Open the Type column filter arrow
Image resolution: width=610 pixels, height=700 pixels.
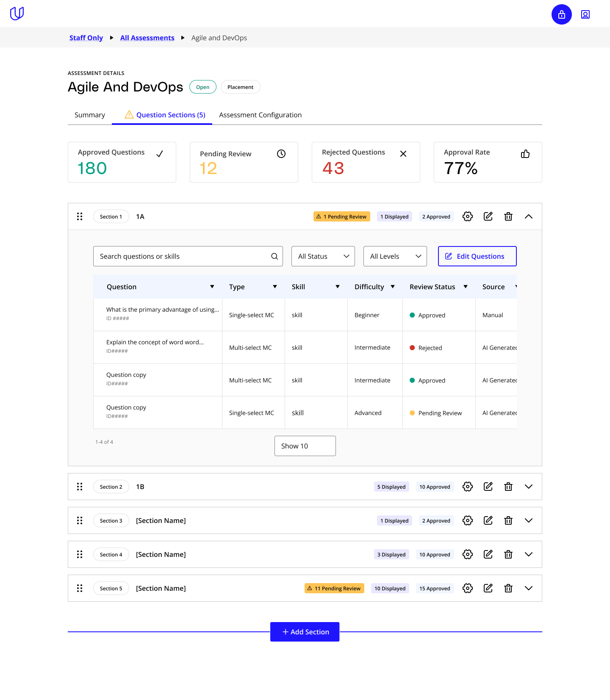[x=275, y=287]
